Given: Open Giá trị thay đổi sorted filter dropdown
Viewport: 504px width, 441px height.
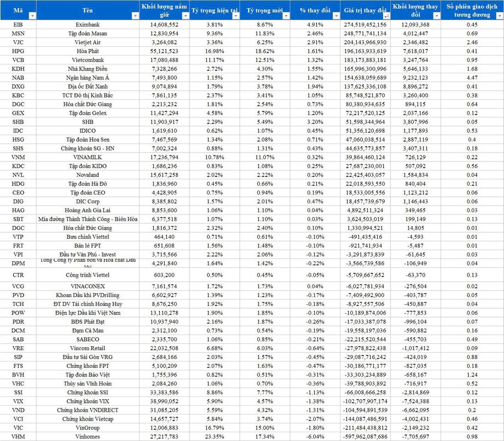Looking at the screenshot, I should click(x=387, y=16).
